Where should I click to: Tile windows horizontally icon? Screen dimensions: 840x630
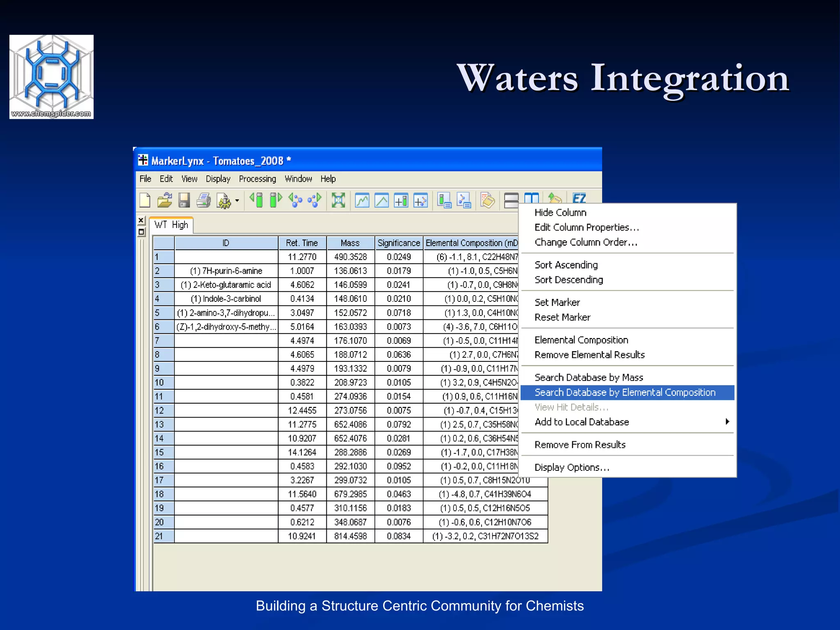pyautogui.click(x=511, y=201)
